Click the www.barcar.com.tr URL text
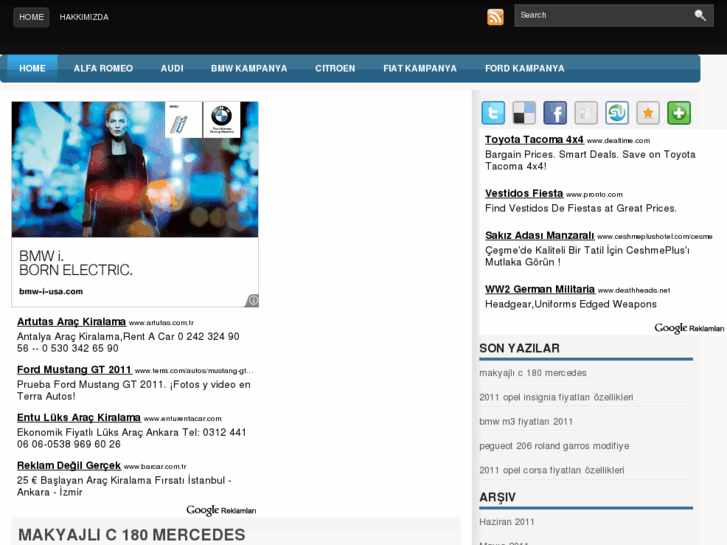The height and width of the screenshot is (545, 727). (155, 467)
